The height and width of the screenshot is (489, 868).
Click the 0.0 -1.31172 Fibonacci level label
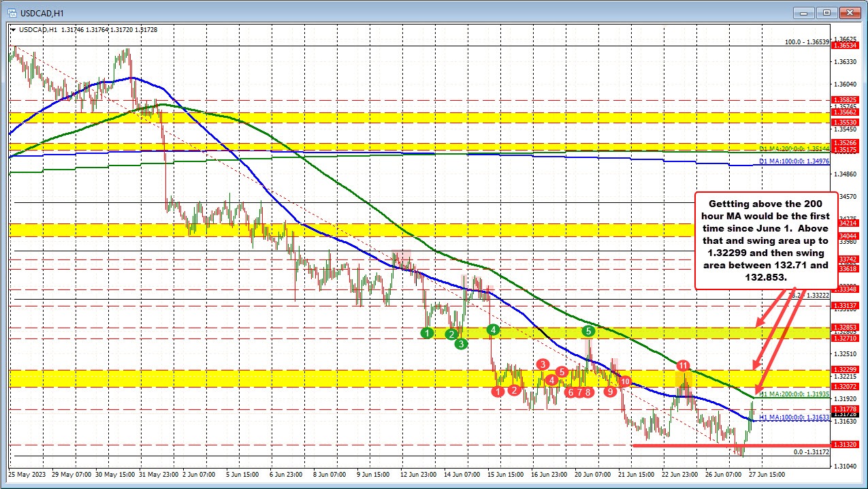point(811,452)
